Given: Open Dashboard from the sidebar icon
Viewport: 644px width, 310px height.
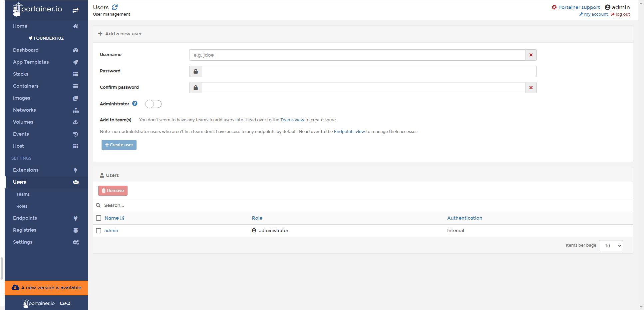Looking at the screenshot, I should pos(76,50).
